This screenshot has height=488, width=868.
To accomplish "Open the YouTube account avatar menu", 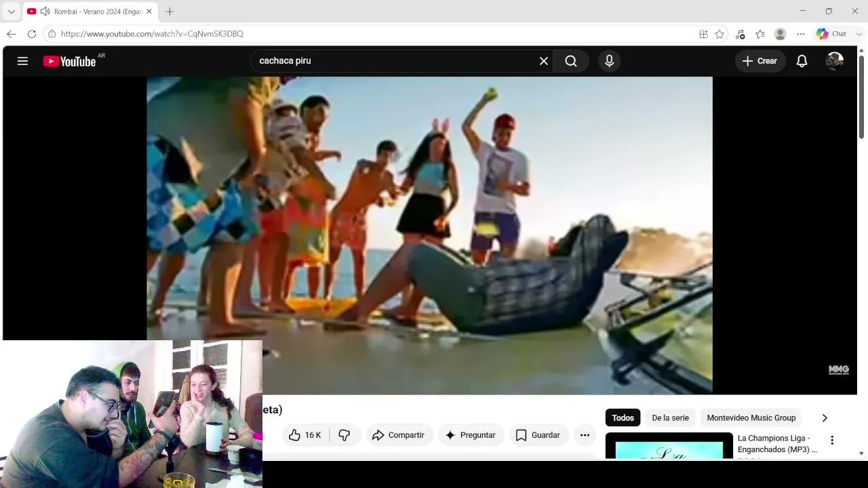I will (x=834, y=61).
